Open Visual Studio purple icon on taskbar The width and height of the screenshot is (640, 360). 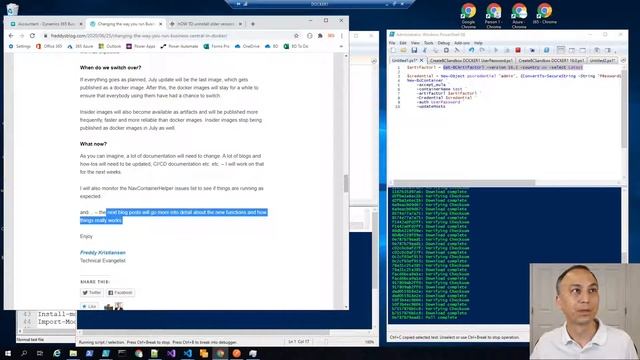click(171, 353)
